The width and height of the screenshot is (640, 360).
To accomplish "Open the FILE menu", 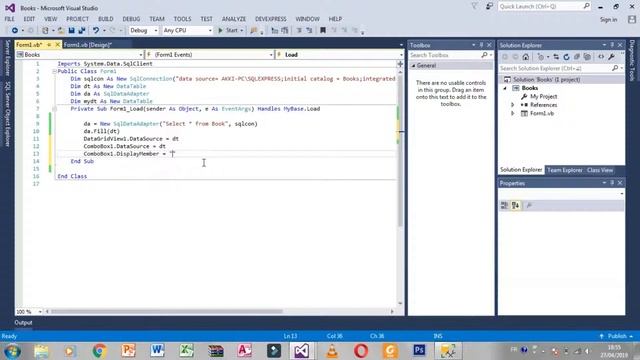I will pos(10,19).
